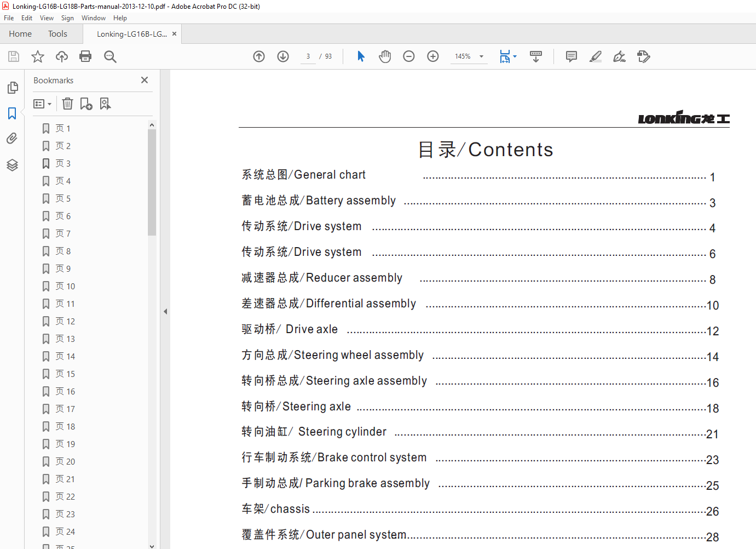
Task: Click find current bookmark icon
Action: pos(105,104)
